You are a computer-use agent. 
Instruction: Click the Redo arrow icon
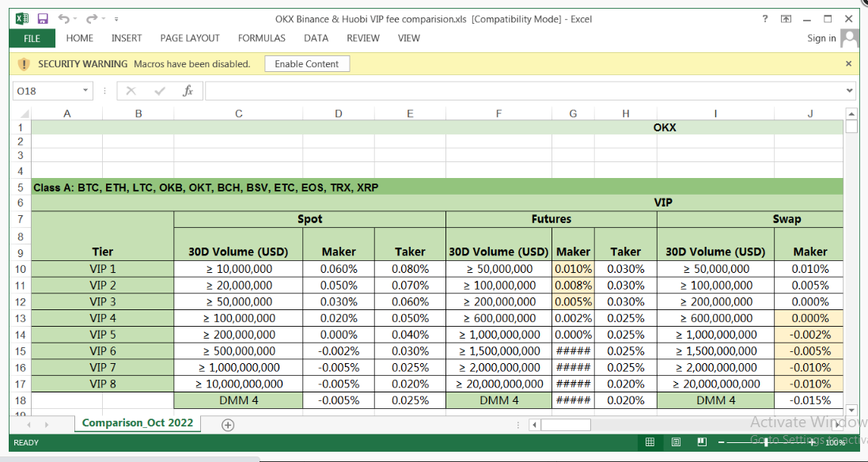point(91,19)
